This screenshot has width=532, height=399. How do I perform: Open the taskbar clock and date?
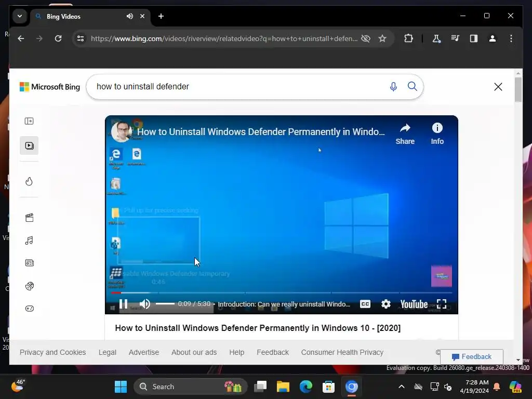[474, 387]
